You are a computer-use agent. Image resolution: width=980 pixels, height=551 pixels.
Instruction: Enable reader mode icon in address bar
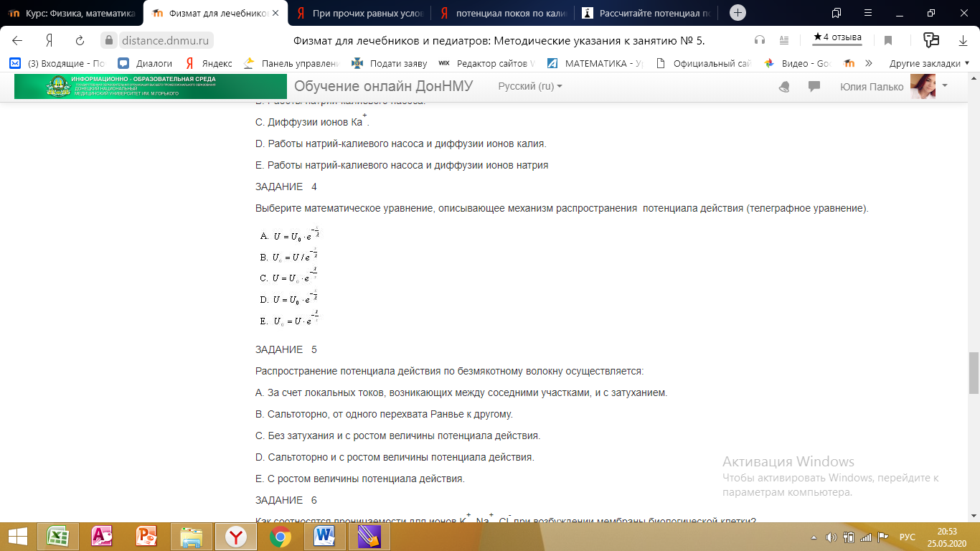784,40
